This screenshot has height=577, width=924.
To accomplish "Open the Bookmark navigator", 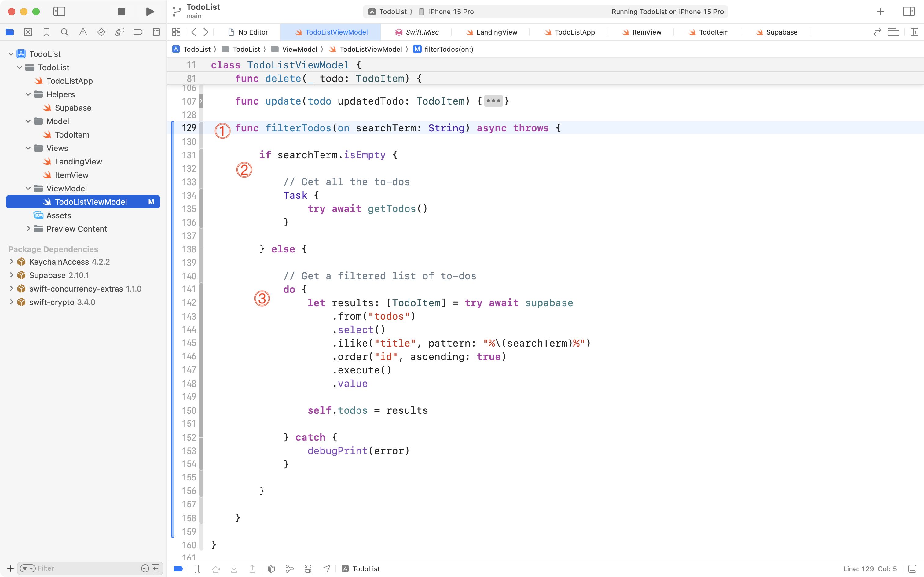I will pos(46,32).
